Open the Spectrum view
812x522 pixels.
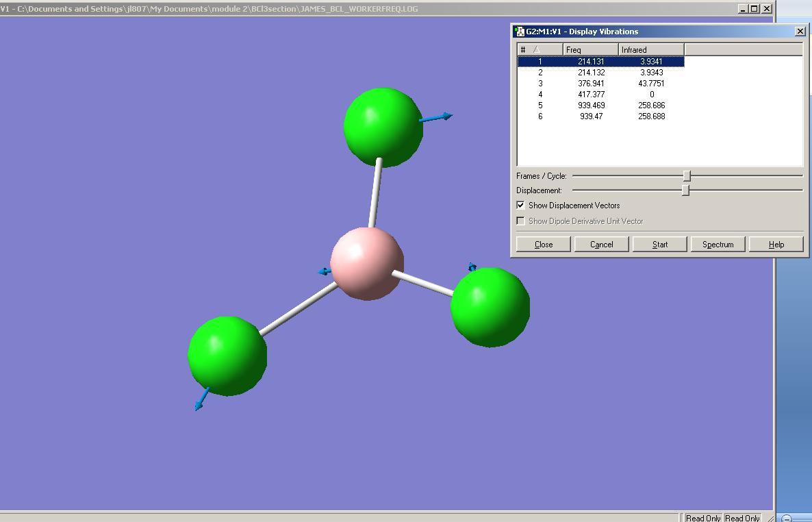tap(718, 244)
